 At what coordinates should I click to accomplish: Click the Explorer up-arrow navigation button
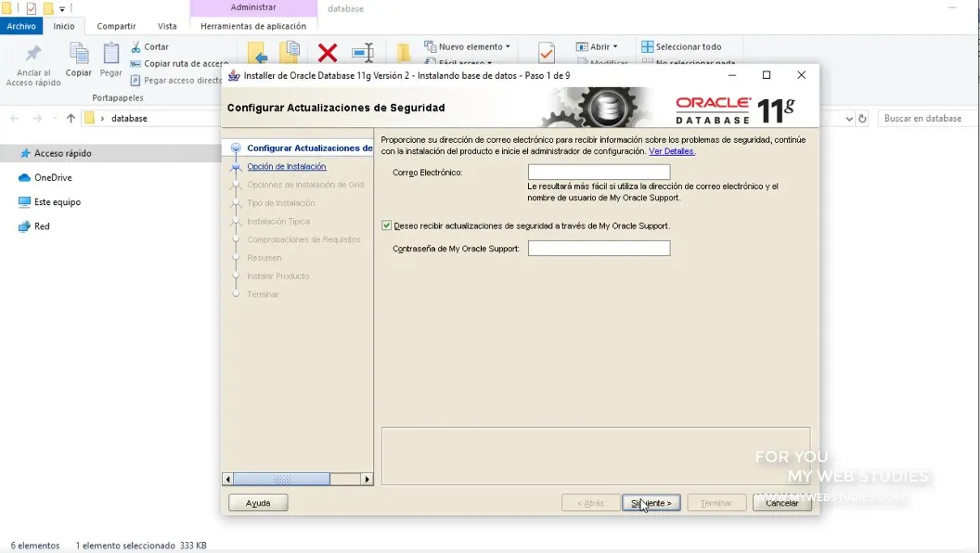point(71,118)
